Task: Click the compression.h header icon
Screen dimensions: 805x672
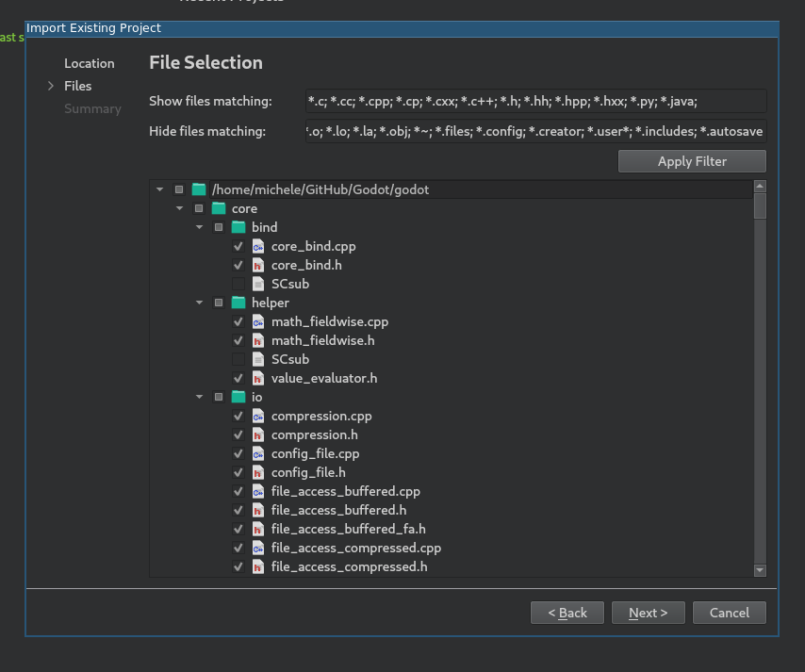Action: coord(258,434)
